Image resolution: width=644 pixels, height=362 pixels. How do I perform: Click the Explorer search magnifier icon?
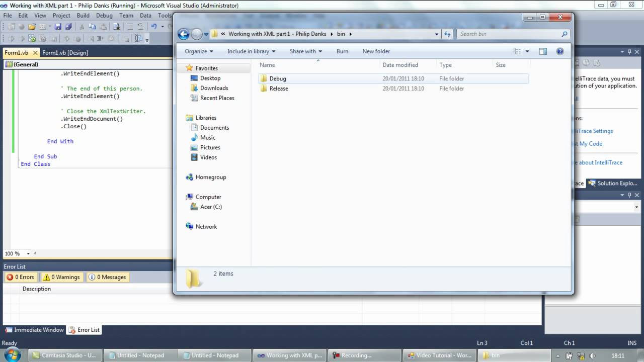[564, 34]
